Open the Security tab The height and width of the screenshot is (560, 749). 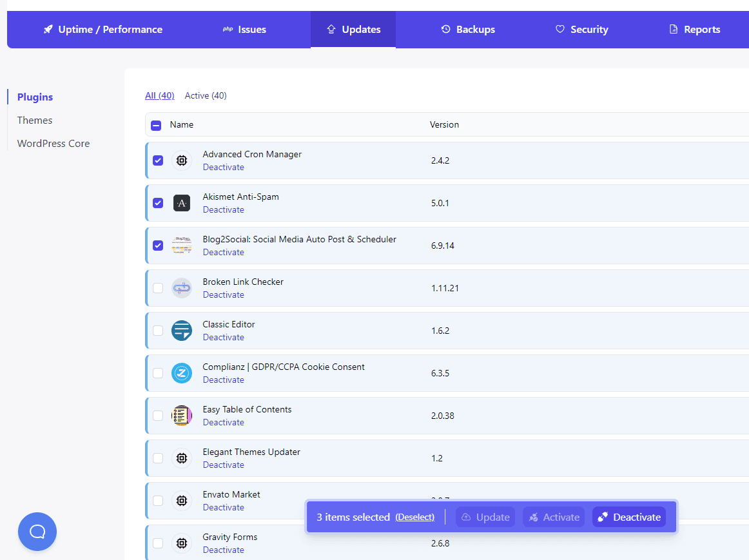click(x=581, y=30)
